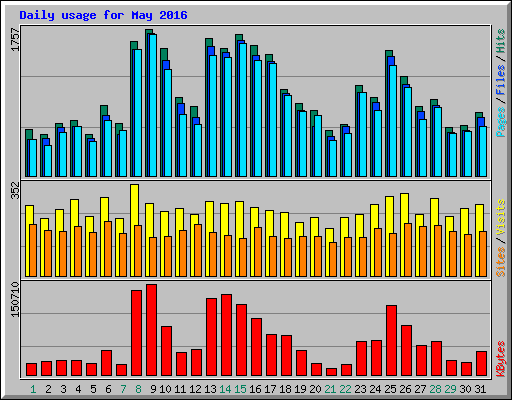Click the red KBytes bar for day 21
Screen dimensions: 512x400
click(332, 372)
